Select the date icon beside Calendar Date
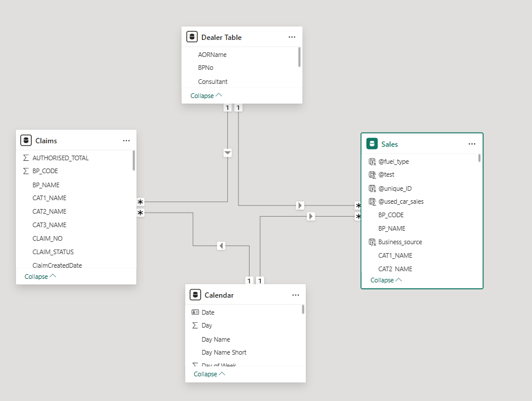Viewport: 532px width, 401px height. (x=195, y=312)
